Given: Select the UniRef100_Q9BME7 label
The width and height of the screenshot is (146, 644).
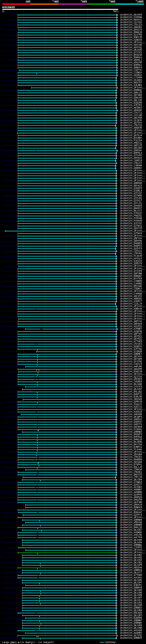Looking at the screenshot, I should click(x=131, y=354).
